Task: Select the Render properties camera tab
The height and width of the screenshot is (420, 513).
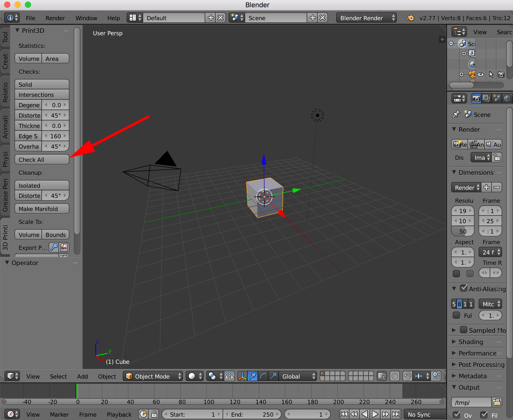Action: pyautogui.click(x=476, y=98)
